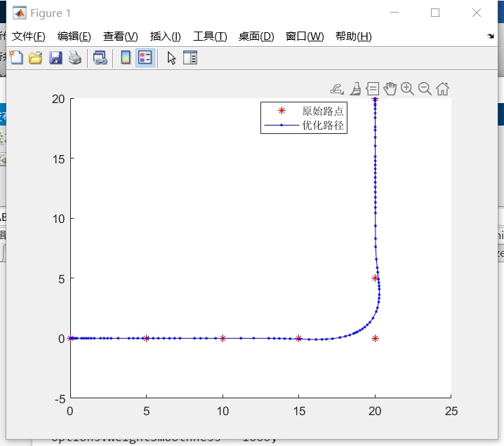The image size is (504, 446).
Task: Open the 编辑(E) menu
Action: [74, 36]
